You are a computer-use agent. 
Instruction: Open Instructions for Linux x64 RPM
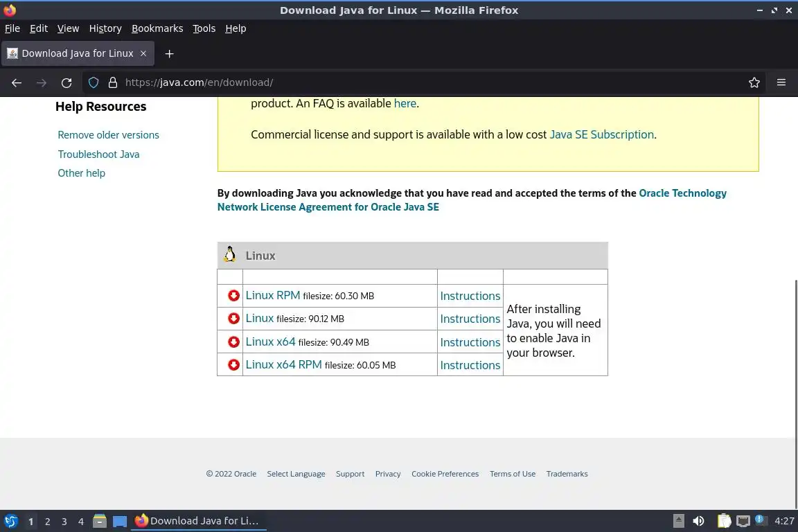pos(470,365)
